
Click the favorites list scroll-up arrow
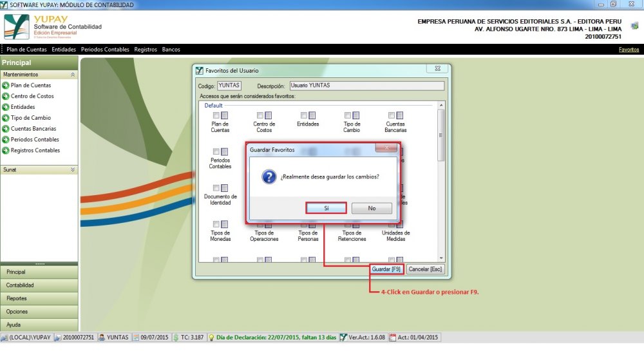point(441,106)
